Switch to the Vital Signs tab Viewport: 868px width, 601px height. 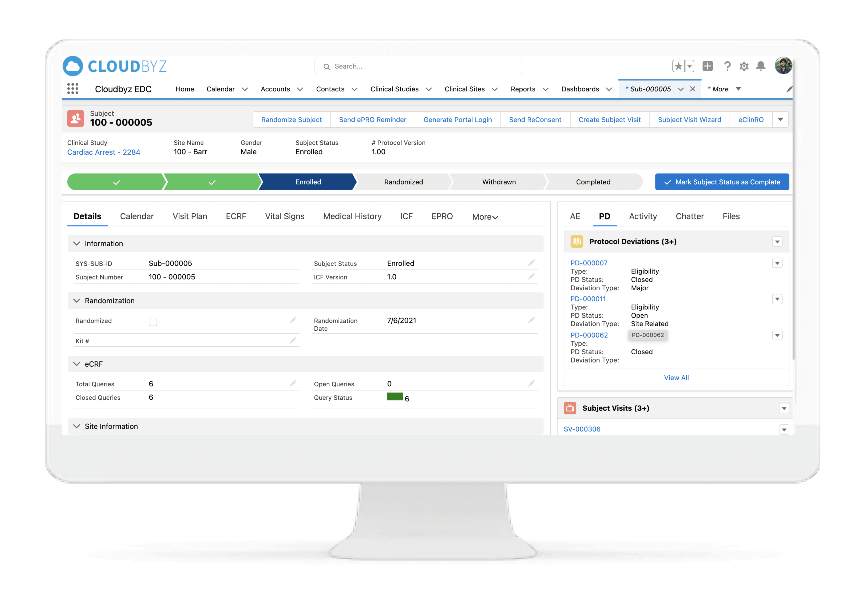coord(285,216)
